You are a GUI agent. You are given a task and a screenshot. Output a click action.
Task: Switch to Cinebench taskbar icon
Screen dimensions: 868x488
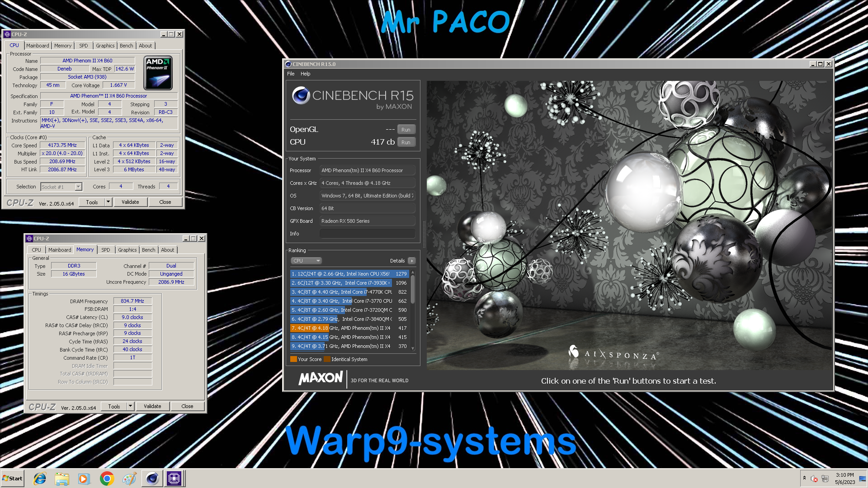(152, 479)
